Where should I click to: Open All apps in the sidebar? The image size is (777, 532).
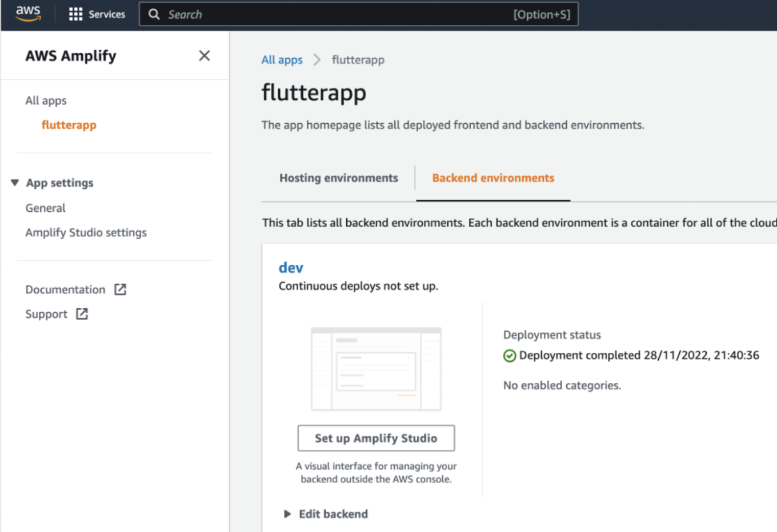[x=46, y=100]
